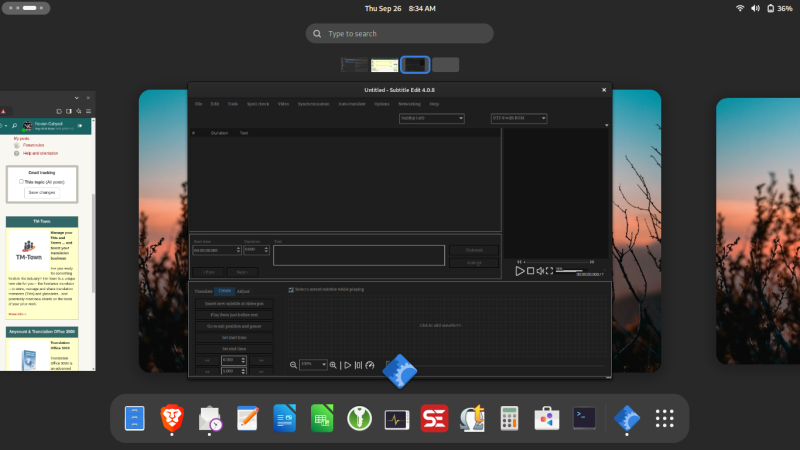Screen dimensions: 800x450
Task: Launch Brave browser from the dock
Action: pyautogui.click(x=172, y=418)
